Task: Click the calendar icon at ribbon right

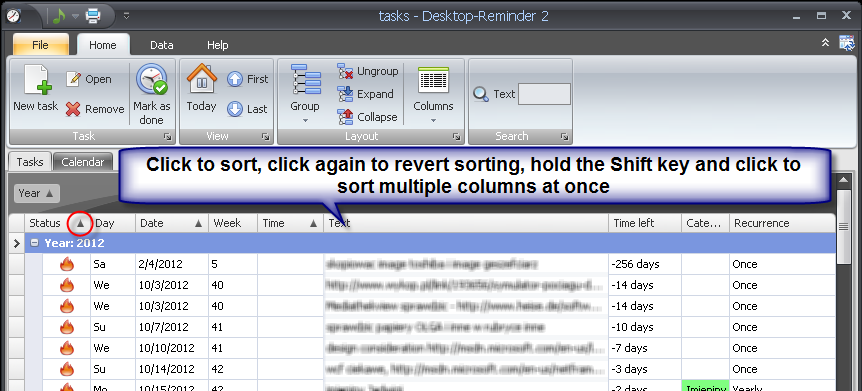Action: coord(847,43)
